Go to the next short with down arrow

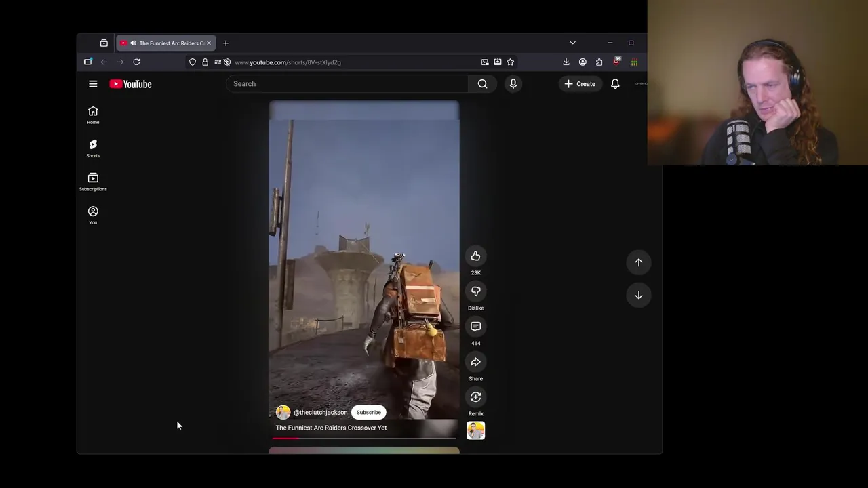point(639,295)
